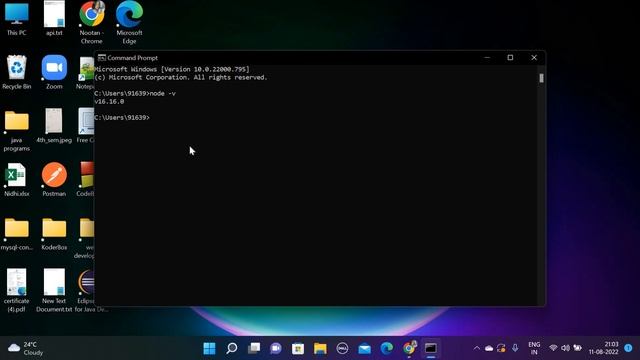This screenshot has height=360, width=640.
Task: Maximize the Command Prompt window
Action: pos(510,58)
